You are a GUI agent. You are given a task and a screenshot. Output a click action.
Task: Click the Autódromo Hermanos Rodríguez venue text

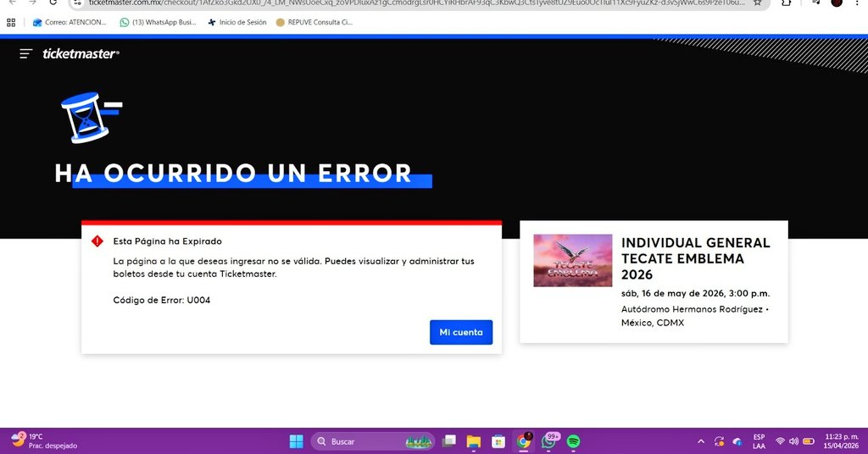click(692, 309)
